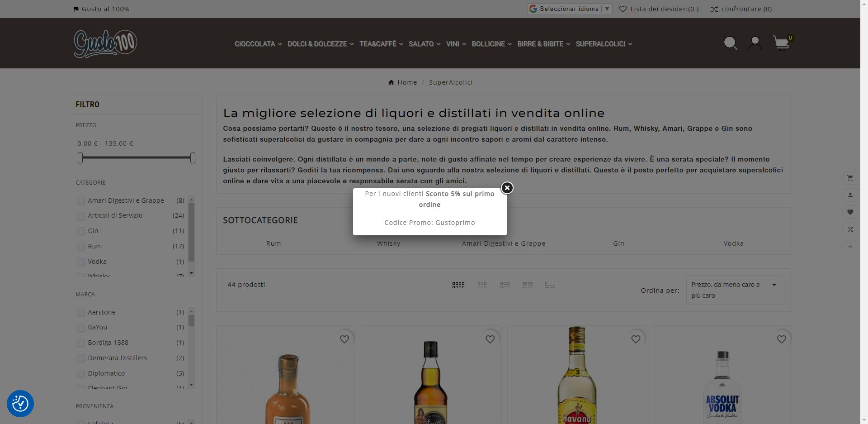Open the Ordina per sorting dropdown
This screenshot has width=868, height=424.
[735, 290]
